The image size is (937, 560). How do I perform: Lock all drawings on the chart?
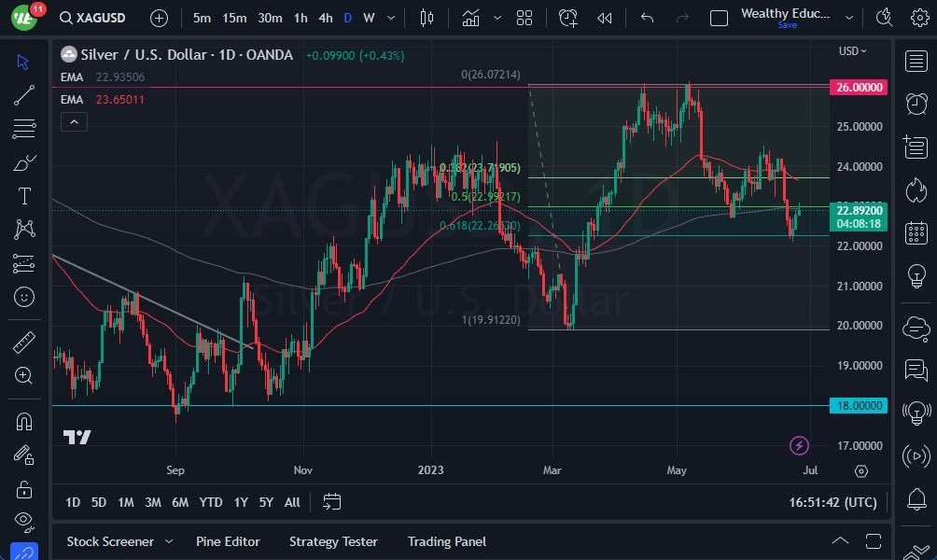(x=23, y=488)
